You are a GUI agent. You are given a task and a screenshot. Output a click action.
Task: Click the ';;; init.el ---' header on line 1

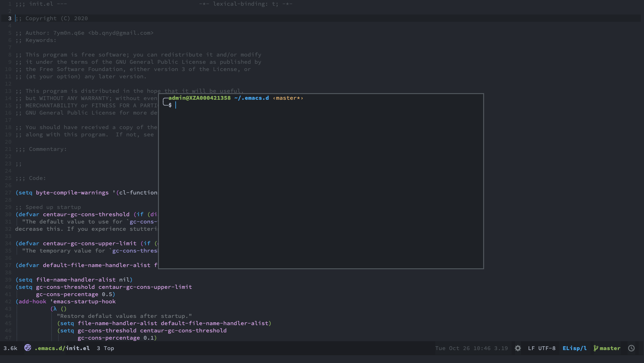pyautogui.click(x=41, y=4)
